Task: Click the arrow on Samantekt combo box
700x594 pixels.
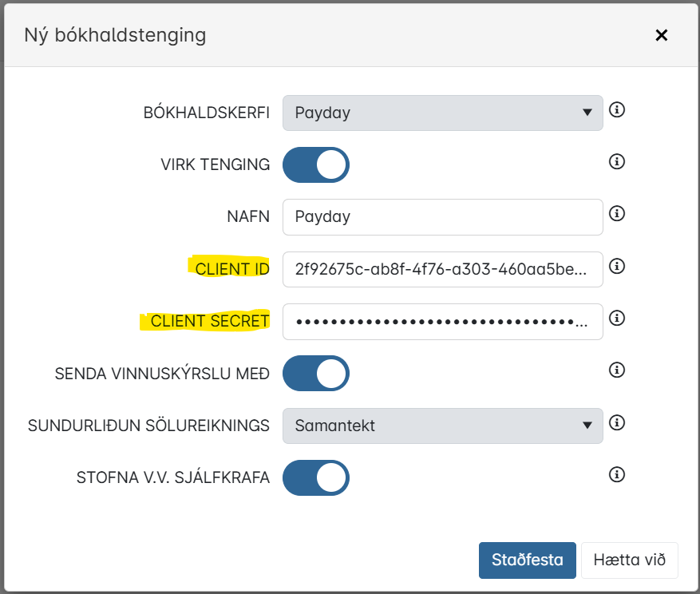Action: [x=587, y=426]
